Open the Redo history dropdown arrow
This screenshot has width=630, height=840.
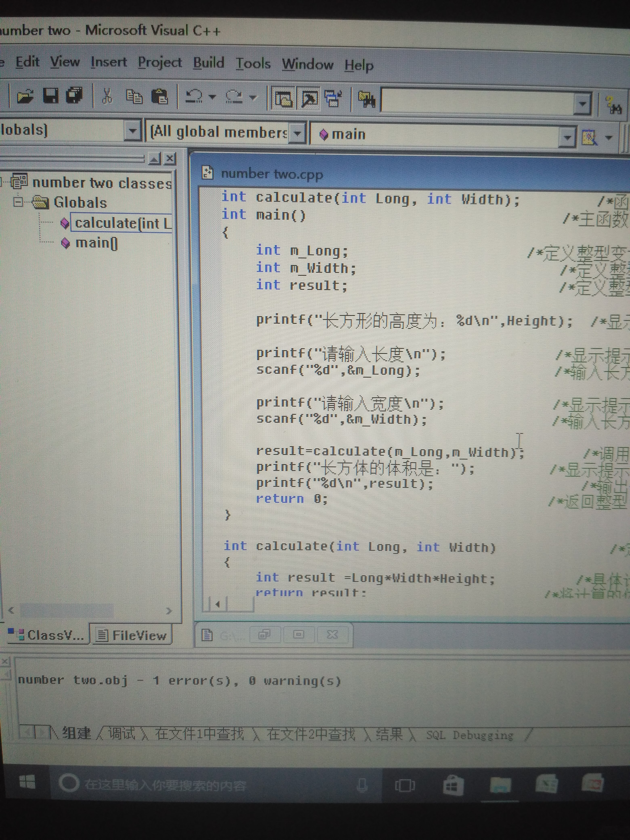(253, 98)
